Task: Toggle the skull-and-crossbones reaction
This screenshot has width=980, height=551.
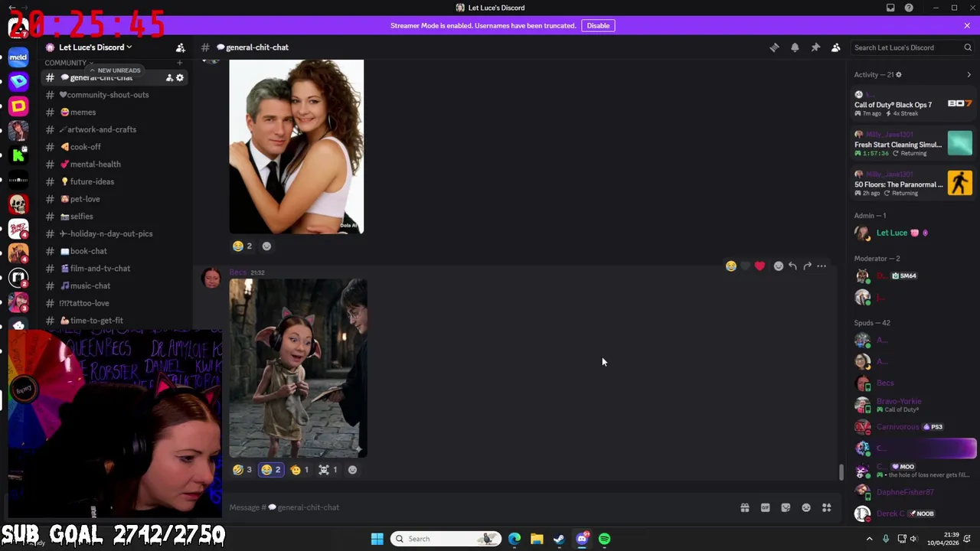Action: pos(328,470)
